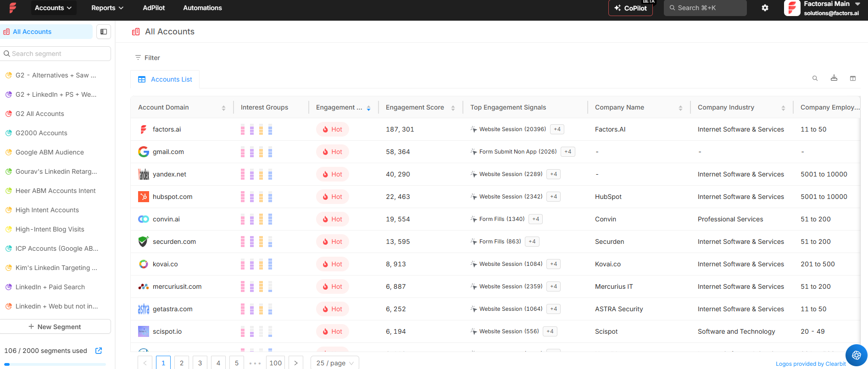The image size is (868, 369).
Task: Click the Factors logo in top bar
Action: (x=13, y=8)
